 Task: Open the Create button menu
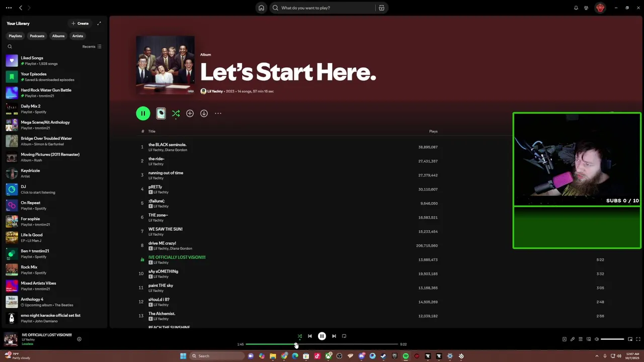80,23
